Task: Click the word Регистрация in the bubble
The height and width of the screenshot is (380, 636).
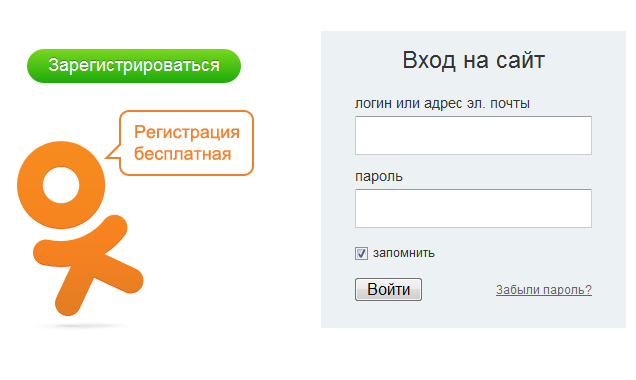Action: [x=187, y=132]
